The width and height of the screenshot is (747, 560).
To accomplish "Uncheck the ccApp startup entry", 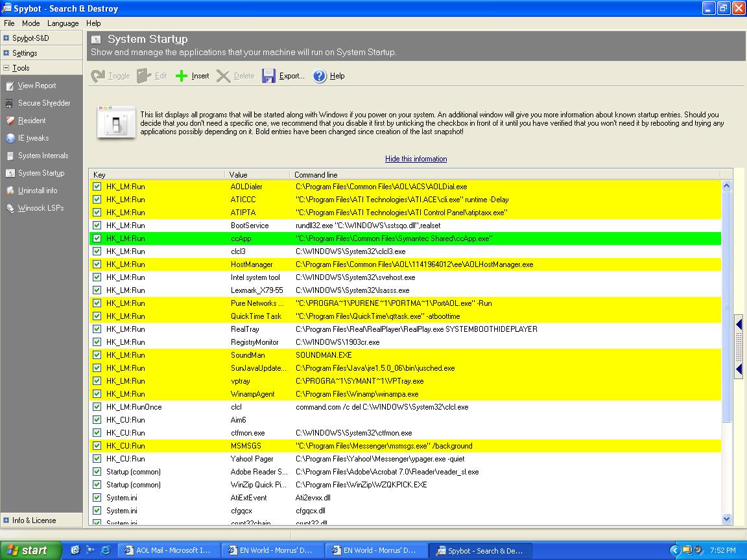I will tap(97, 239).
